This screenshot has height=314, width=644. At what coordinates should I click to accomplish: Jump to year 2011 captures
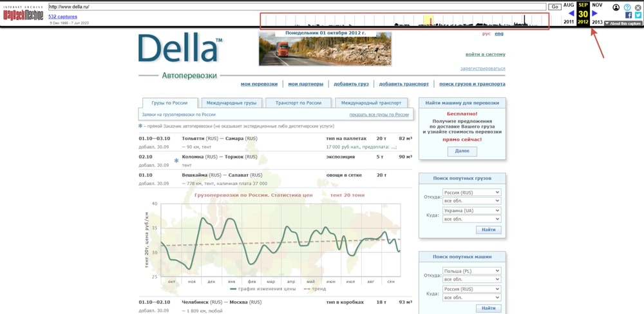coord(569,22)
